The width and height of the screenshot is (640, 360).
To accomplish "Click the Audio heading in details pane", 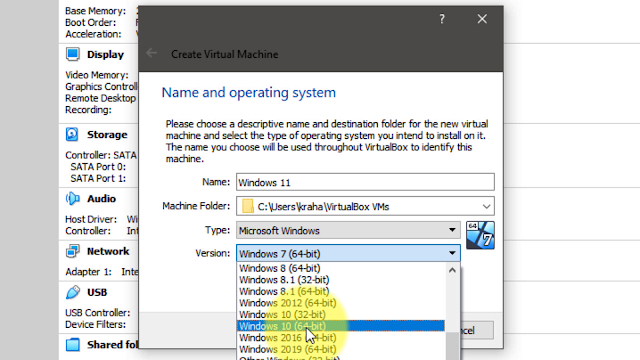I will click(101, 199).
